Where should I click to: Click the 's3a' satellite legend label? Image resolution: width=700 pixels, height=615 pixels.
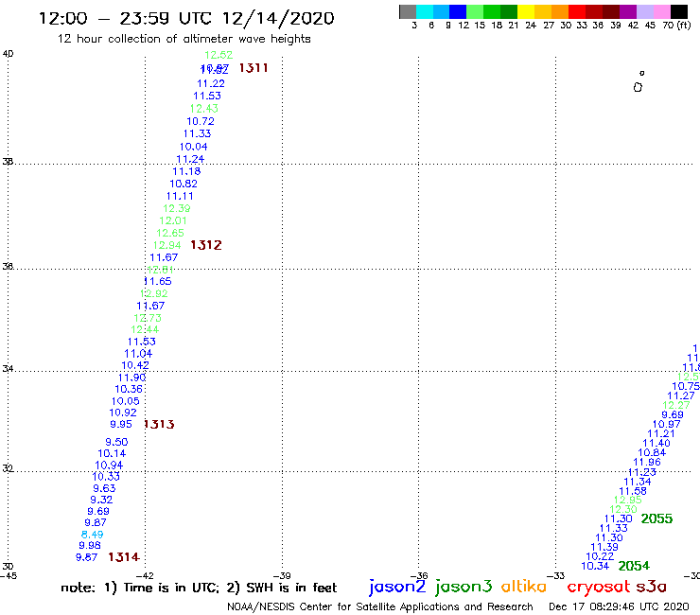(x=651, y=587)
